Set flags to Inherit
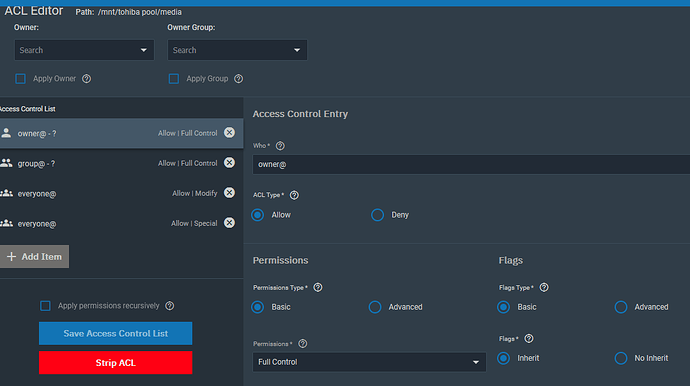Image resolution: width=690 pixels, height=386 pixels. point(503,358)
